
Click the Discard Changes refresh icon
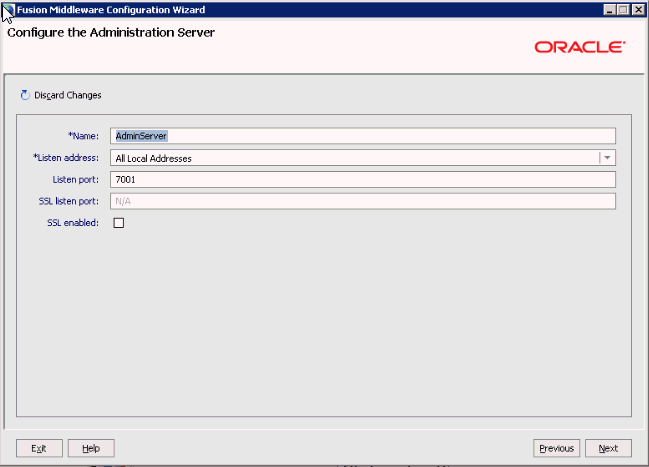pos(25,95)
